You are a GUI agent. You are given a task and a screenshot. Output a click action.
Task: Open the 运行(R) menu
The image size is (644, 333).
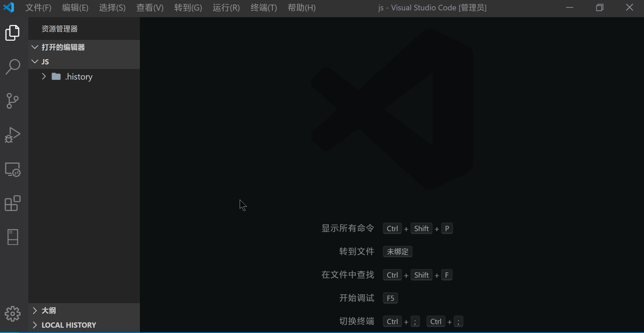click(x=226, y=8)
